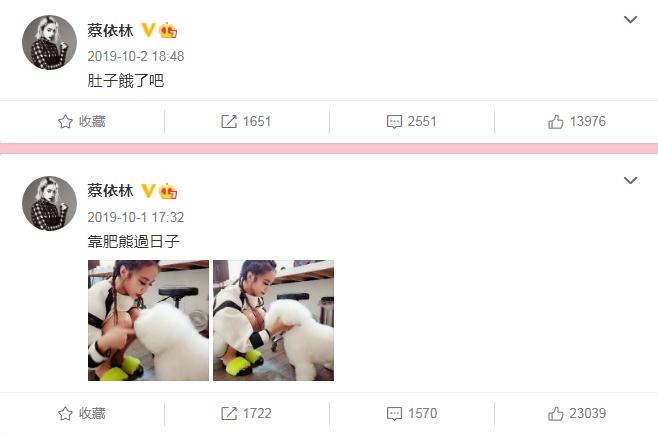Open the timestamp 2019-10-2 18:48
Viewport: 658px width, 434px height.
click(x=136, y=56)
